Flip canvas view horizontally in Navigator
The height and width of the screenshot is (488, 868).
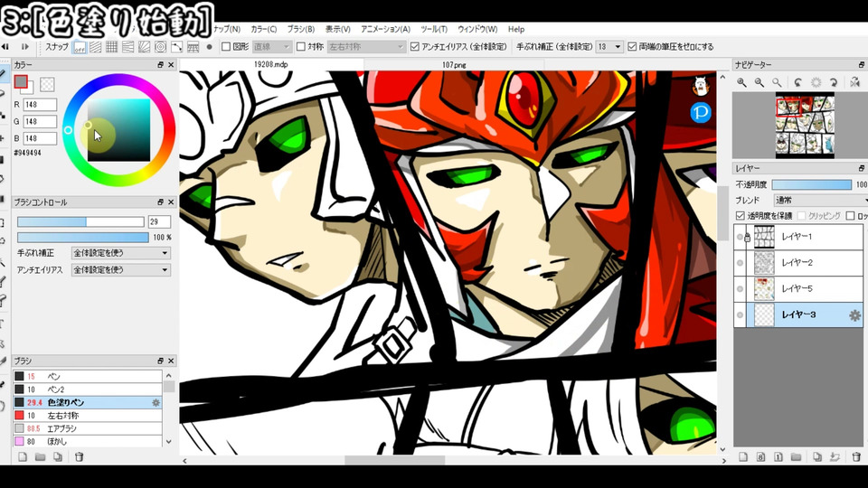point(854,82)
